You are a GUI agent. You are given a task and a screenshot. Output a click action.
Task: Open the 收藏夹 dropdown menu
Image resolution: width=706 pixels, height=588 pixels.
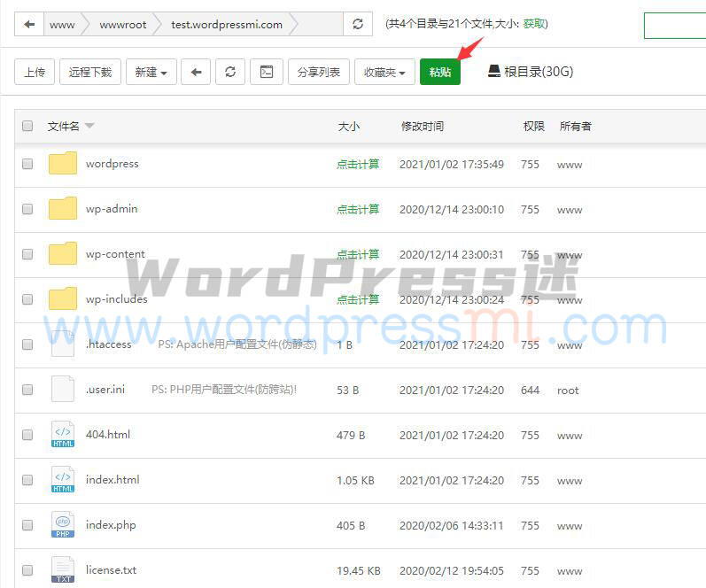point(384,72)
